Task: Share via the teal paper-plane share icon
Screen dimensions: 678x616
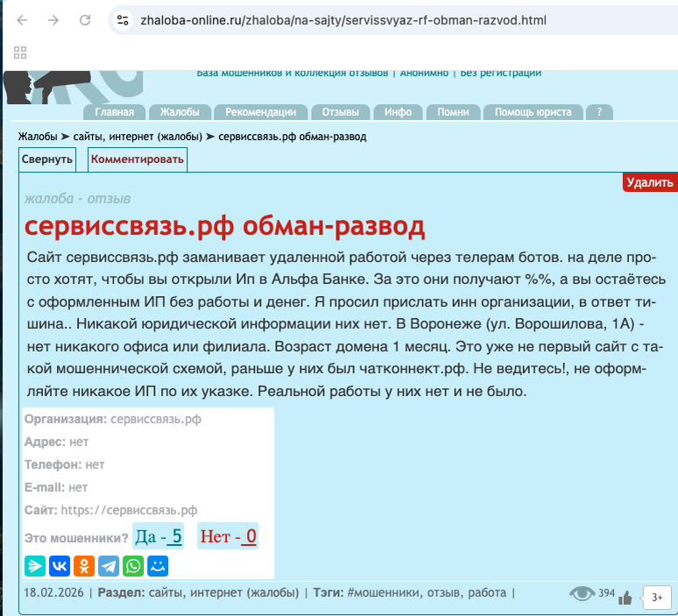Action: point(35,566)
